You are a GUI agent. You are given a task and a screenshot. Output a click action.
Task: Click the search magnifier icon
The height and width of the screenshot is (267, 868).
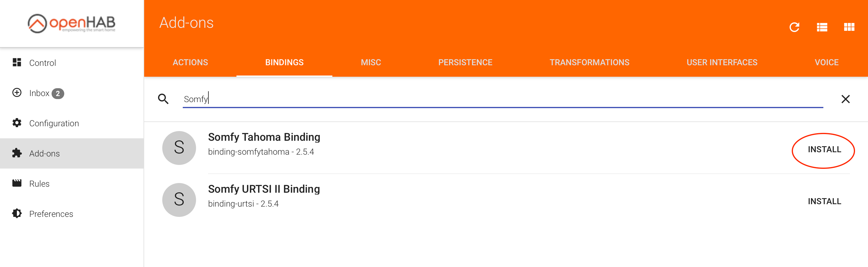(x=163, y=99)
